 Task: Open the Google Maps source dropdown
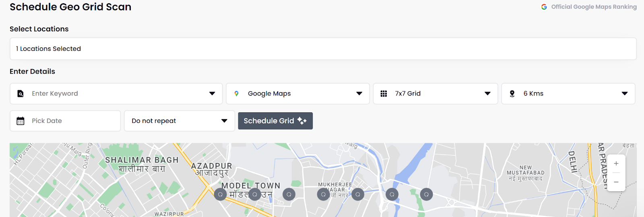(298, 93)
